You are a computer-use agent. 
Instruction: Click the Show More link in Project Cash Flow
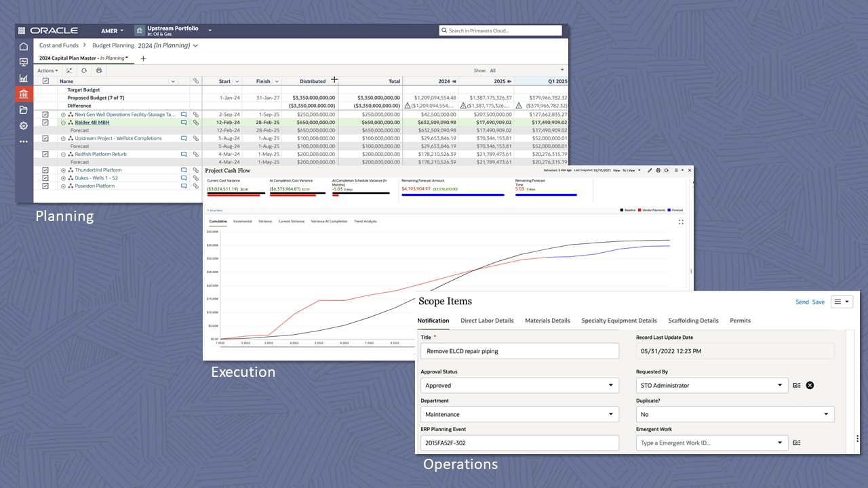pyautogui.click(x=215, y=211)
